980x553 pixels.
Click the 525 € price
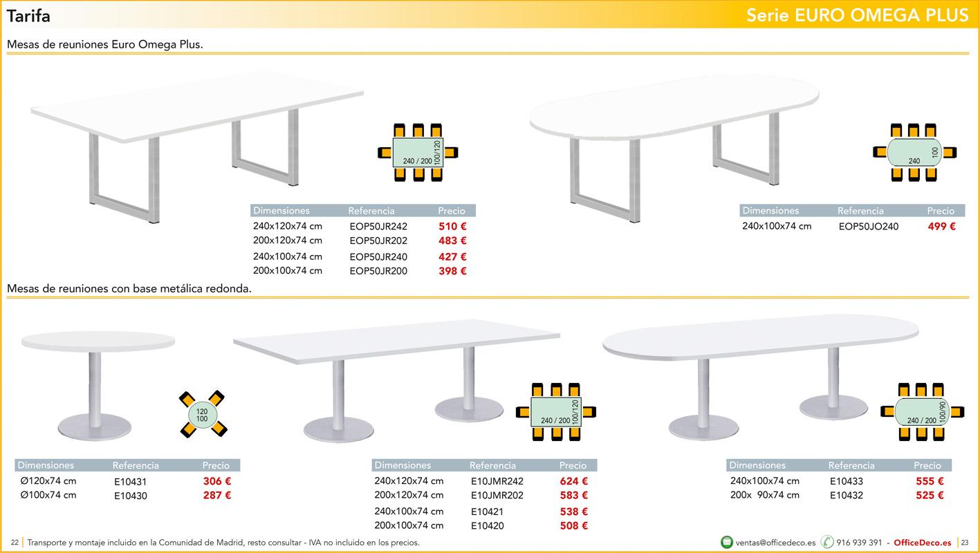[x=930, y=495]
